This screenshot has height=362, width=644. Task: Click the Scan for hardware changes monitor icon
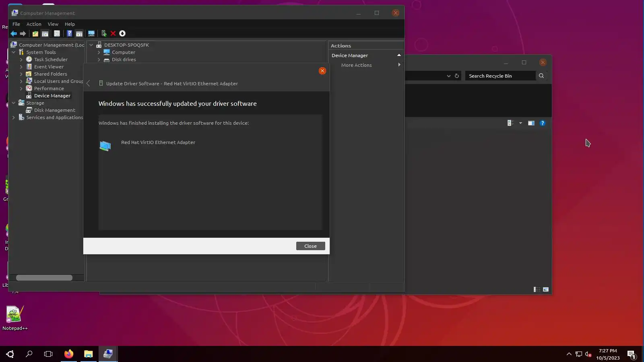pyautogui.click(x=91, y=34)
